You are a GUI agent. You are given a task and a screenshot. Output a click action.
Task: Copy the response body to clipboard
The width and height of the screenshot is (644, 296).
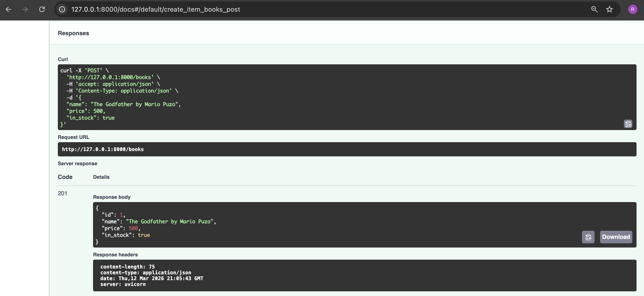pos(588,237)
